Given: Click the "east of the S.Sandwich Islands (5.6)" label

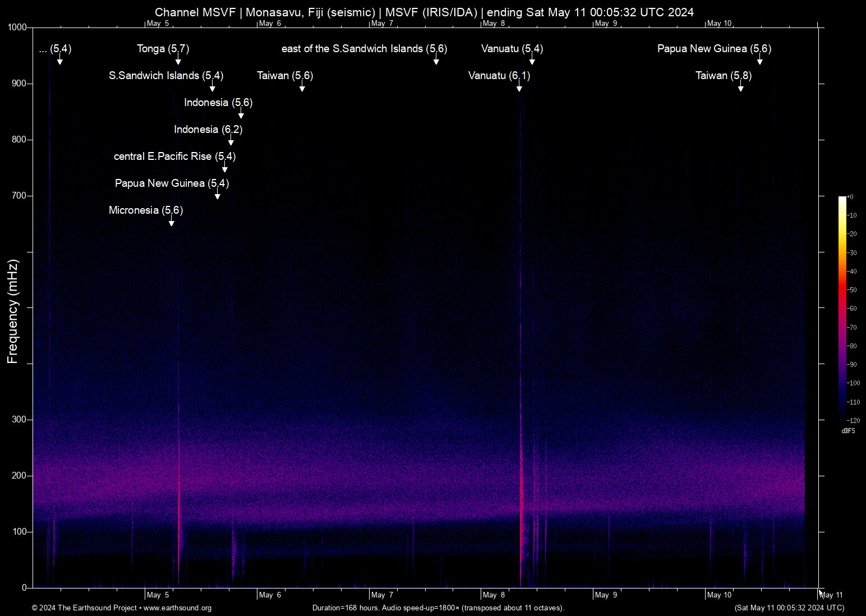Looking at the screenshot, I should tap(365, 49).
